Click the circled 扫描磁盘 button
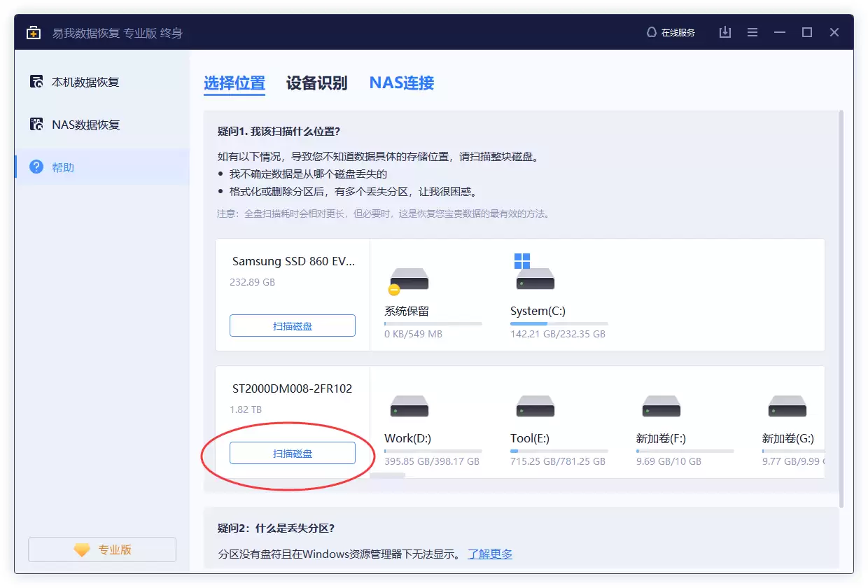The width and height of the screenshot is (868, 588). click(x=292, y=453)
